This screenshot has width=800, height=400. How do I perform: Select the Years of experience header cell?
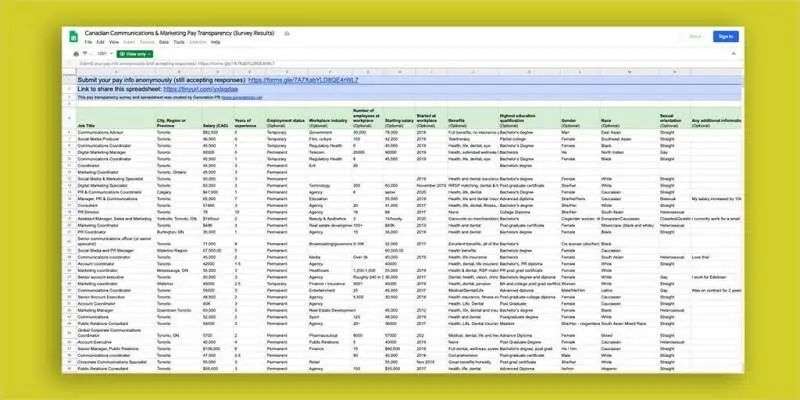[249, 118]
